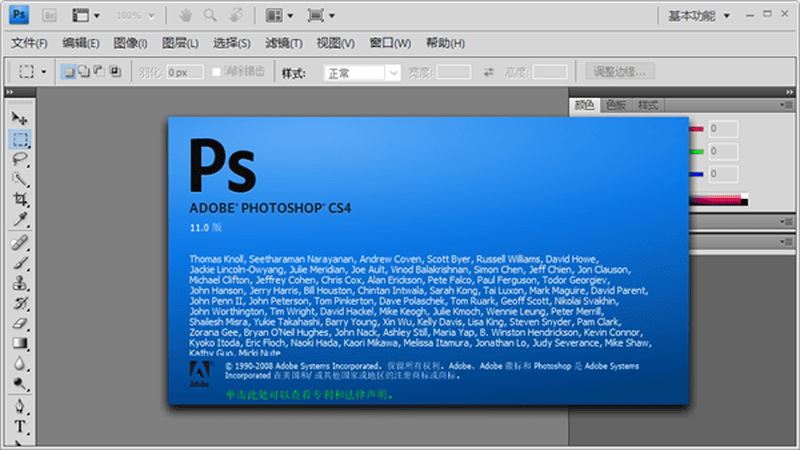Open the Arrange Documents dropdown
Viewport: 800px width, 450px height.
tap(279, 16)
